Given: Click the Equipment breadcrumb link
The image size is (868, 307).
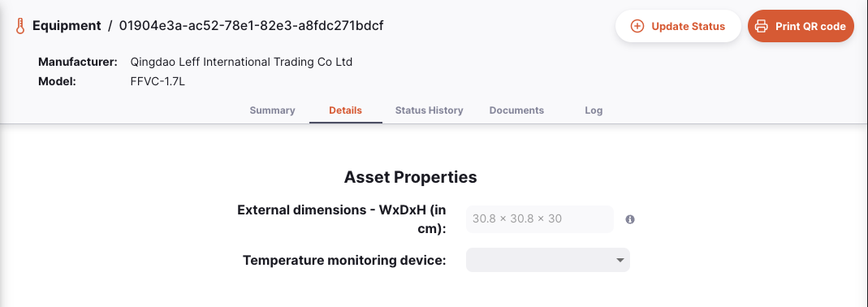Looking at the screenshot, I should pos(67,25).
